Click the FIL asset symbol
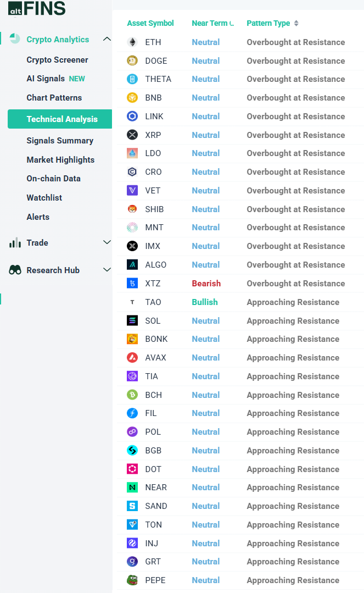This screenshot has width=364, height=593. coord(151,413)
